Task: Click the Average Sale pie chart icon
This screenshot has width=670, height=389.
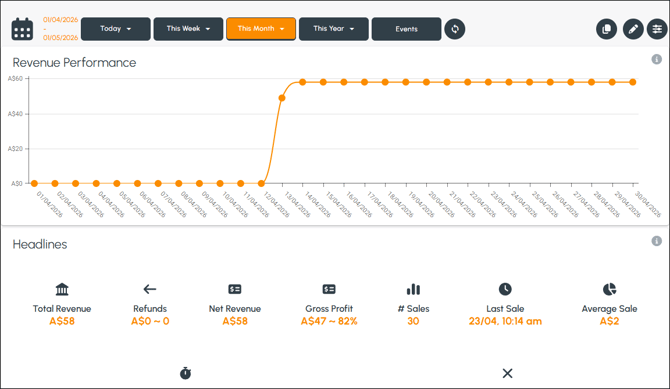Action: (x=609, y=289)
